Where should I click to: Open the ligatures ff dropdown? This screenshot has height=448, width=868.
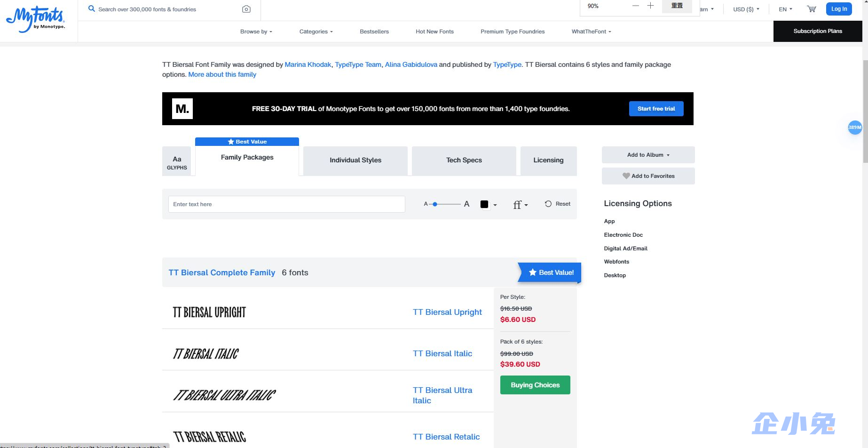(x=520, y=204)
